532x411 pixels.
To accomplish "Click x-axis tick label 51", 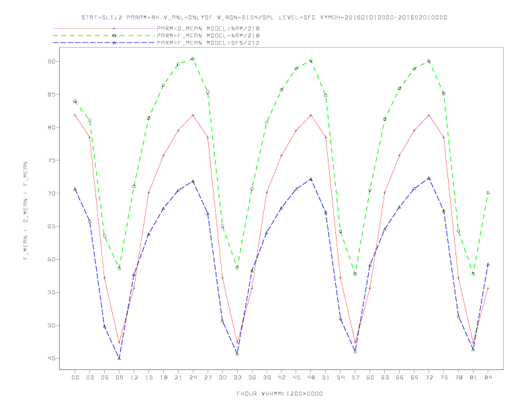I will [x=326, y=377].
